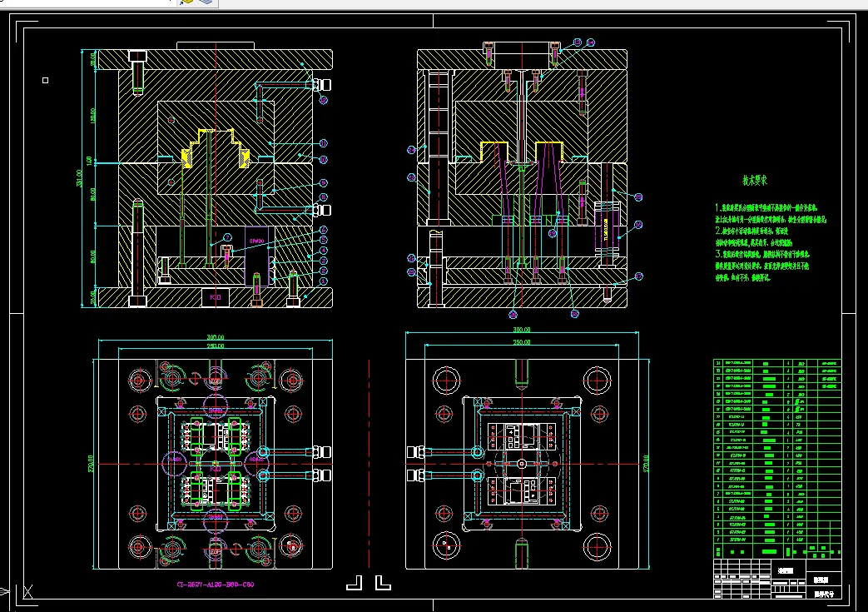Click part balloon 4 in front section view
Image resolution: width=868 pixels, height=612 pixels.
coord(323,251)
